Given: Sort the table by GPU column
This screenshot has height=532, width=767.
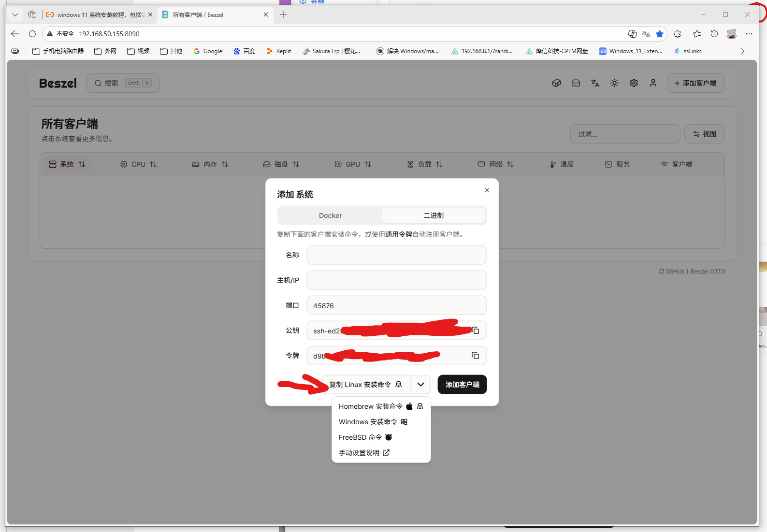Looking at the screenshot, I should tap(353, 164).
